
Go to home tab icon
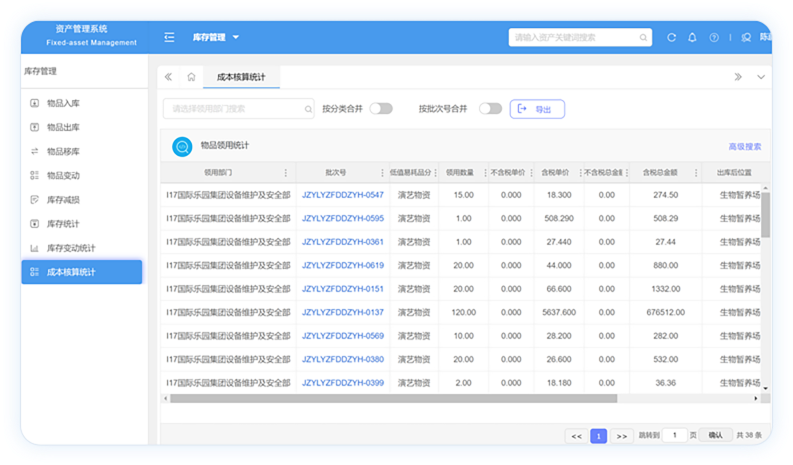click(x=191, y=77)
